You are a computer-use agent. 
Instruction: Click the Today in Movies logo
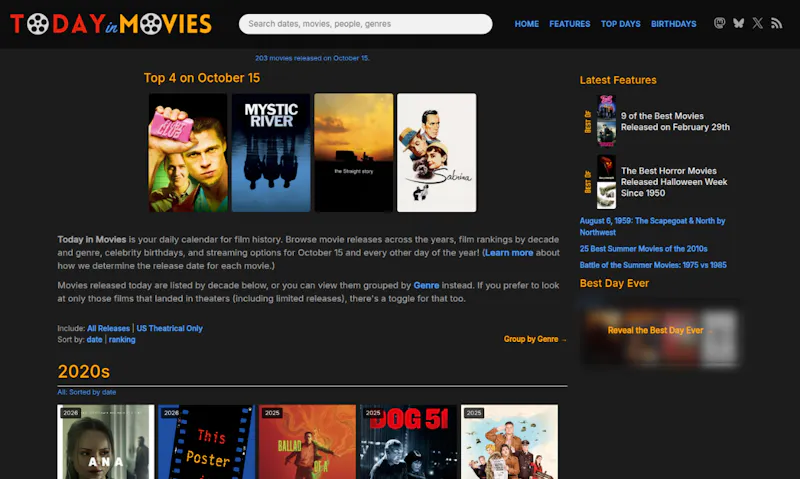(111, 24)
